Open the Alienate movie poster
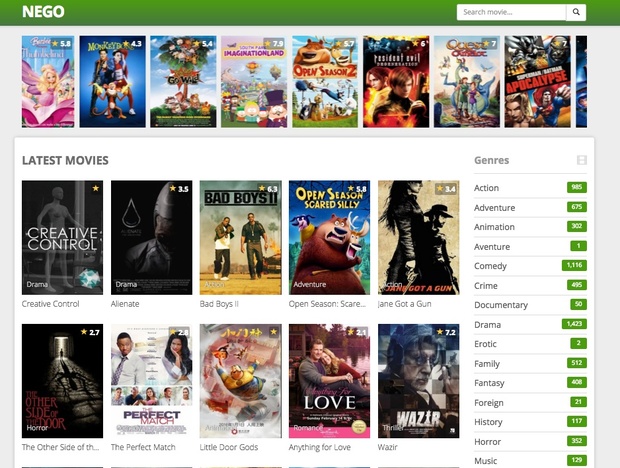The height and width of the screenshot is (468, 620). (151, 238)
